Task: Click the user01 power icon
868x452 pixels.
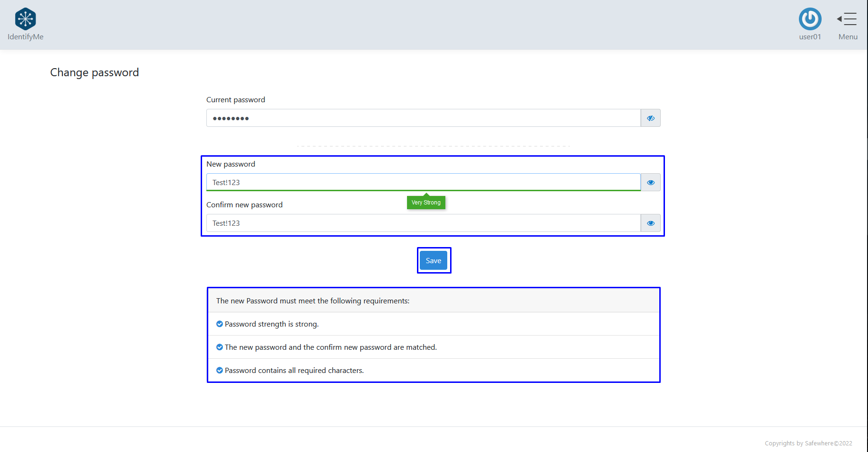Action: pos(810,19)
